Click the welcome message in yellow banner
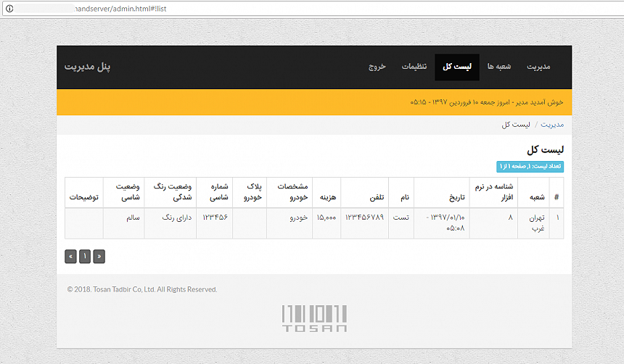 (x=487, y=102)
